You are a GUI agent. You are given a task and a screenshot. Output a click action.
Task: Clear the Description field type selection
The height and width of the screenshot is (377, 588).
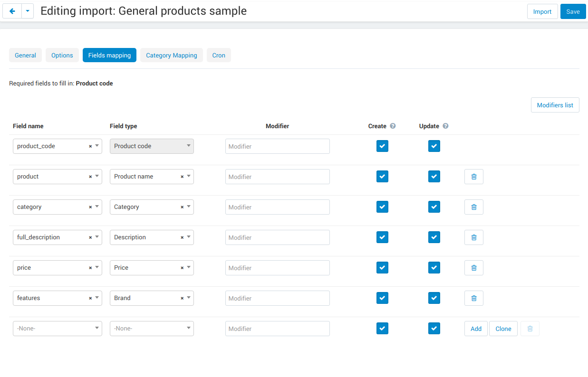pyautogui.click(x=182, y=237)
